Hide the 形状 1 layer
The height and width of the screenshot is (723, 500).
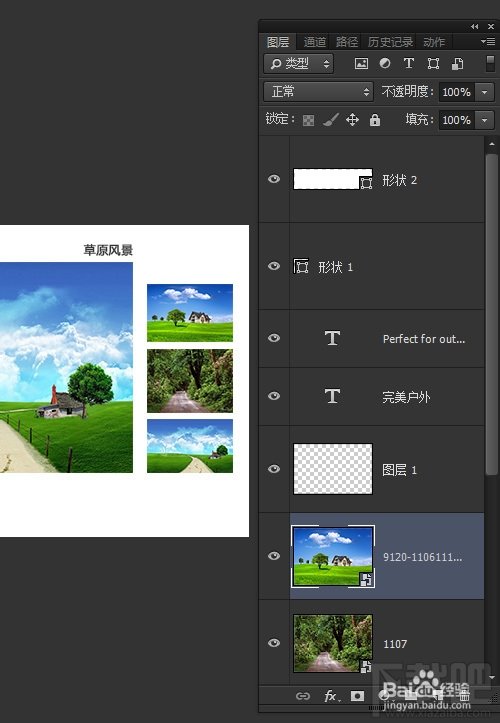click(x=274, y=266)
